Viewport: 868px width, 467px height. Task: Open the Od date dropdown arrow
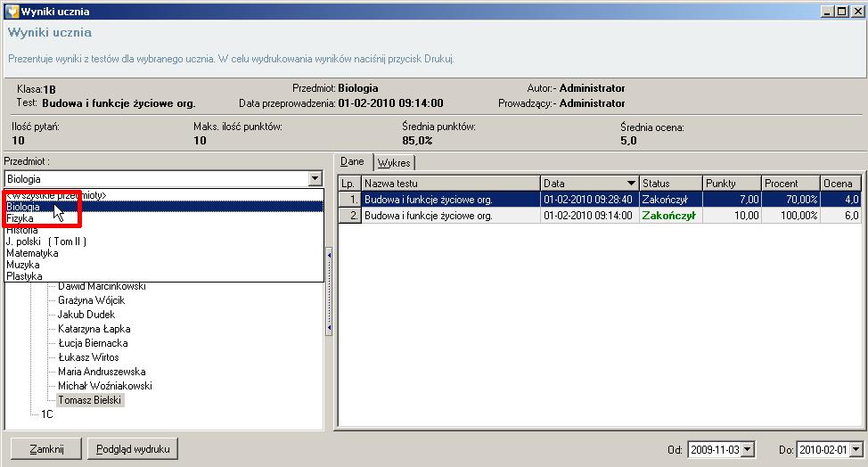[748, 449]
